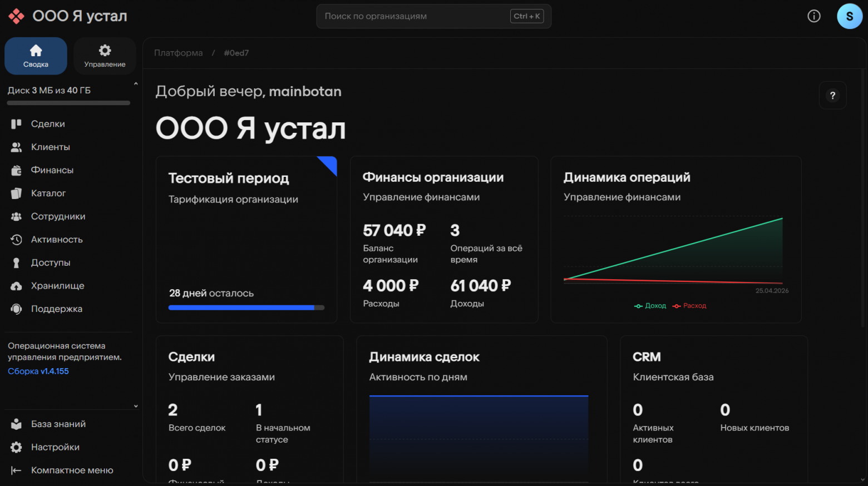Screen dimensions: 868x486
Task: Expand sidebar with the lower chevron arrow
Action: click(x=136, y=406)
